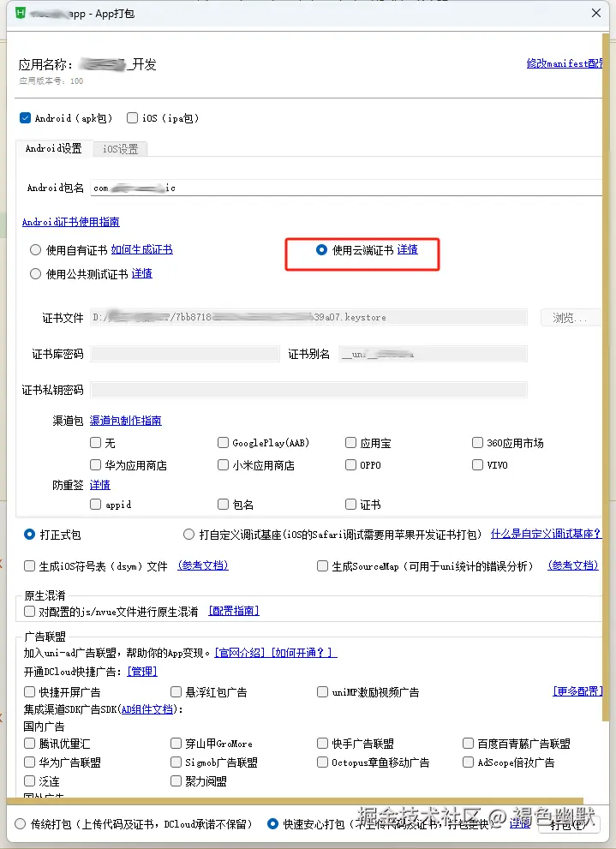This screenshot has width=616, height=849.
Task: Check the Octopus章鱼移动广告 checkbox
Action: (323, 762)
